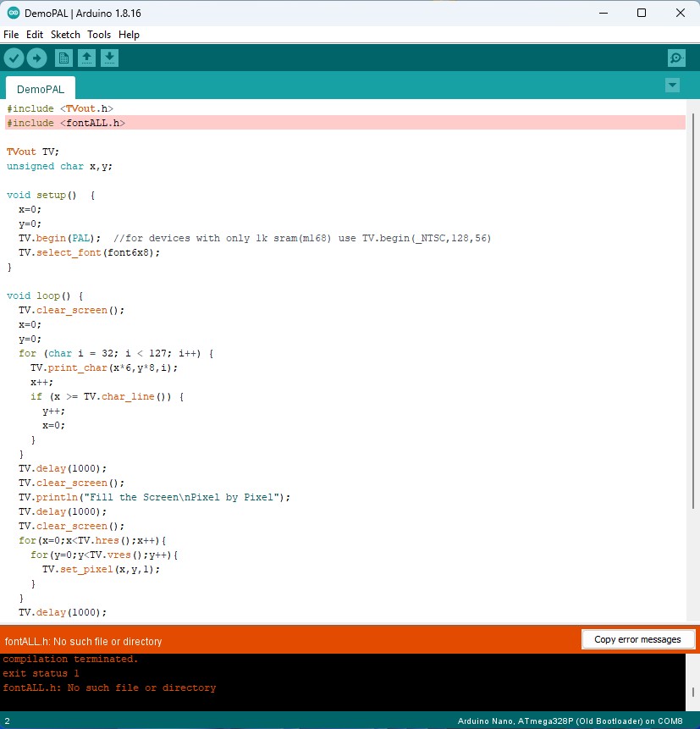Open the Edit menu
The image size is (700, 729).
(34, 35)
